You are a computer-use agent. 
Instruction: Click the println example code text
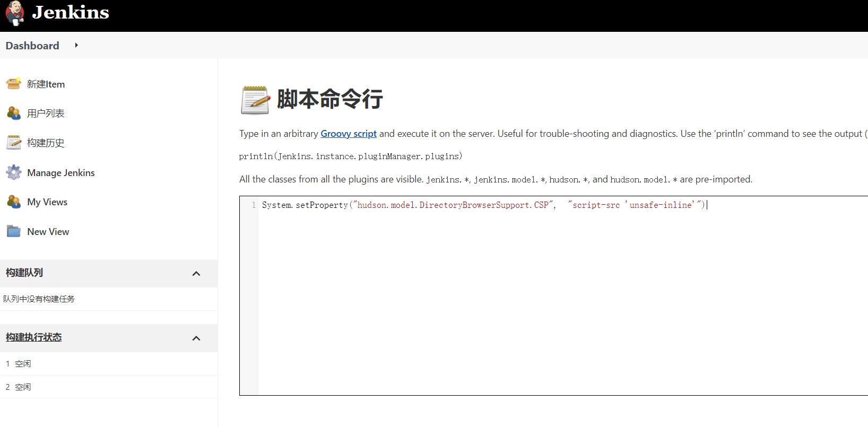click(351, 156)
